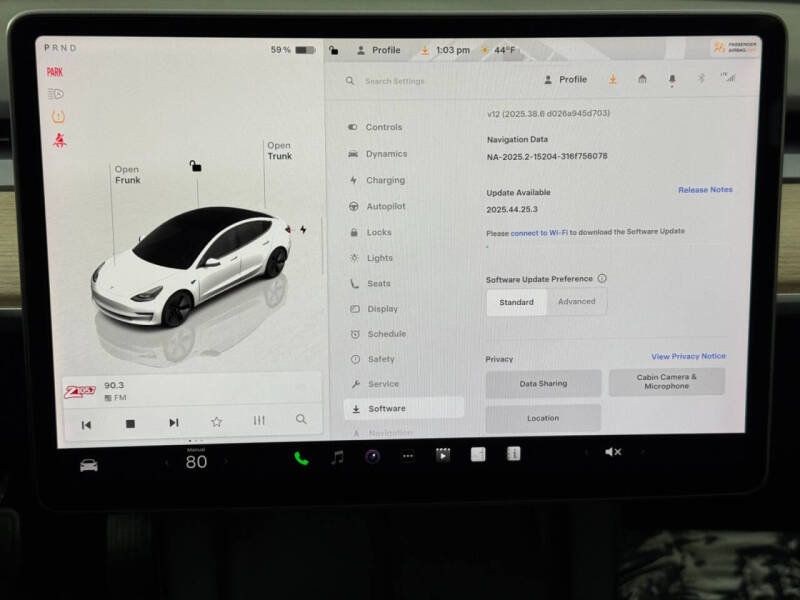The image size is (800, 600).
Task: Open the Phone app from the bottom bar
Action: click(300, 456)
